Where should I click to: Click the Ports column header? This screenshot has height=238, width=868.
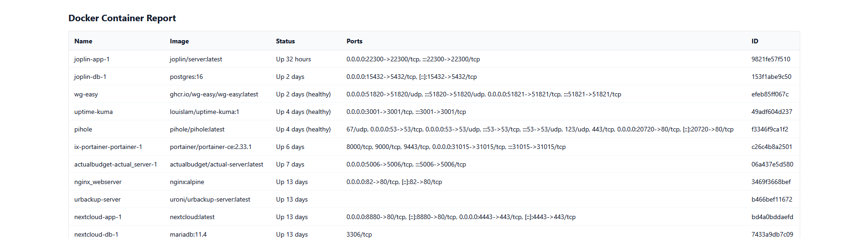[x=355, y=41]
